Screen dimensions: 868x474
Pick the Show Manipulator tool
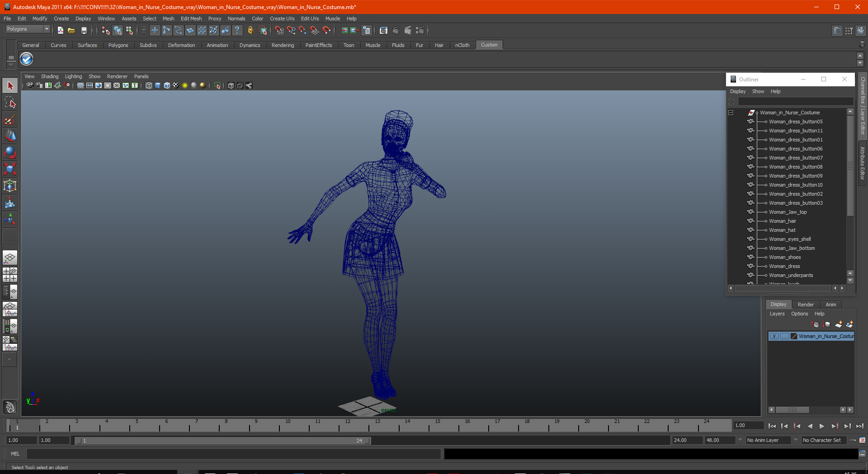[x=10, y=219]
